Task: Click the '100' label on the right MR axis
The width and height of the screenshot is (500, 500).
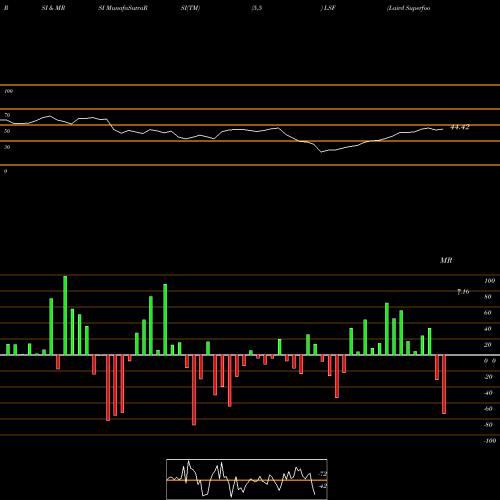Action: point(490,281)
